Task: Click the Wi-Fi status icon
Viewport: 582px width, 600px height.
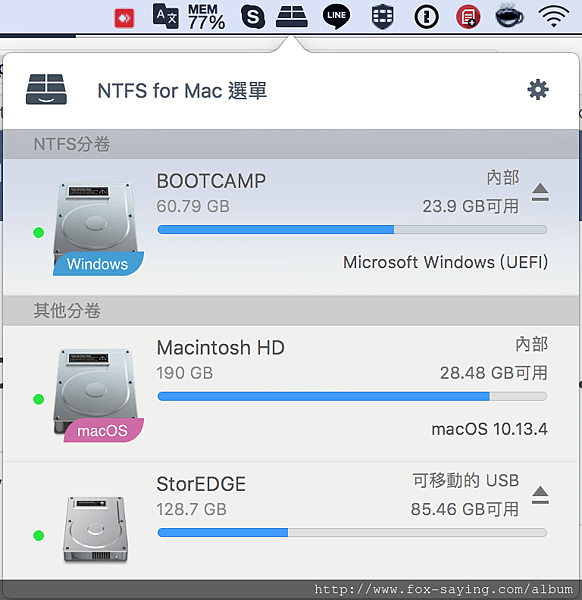Action: pyautogui.click(x=553, y=17)
